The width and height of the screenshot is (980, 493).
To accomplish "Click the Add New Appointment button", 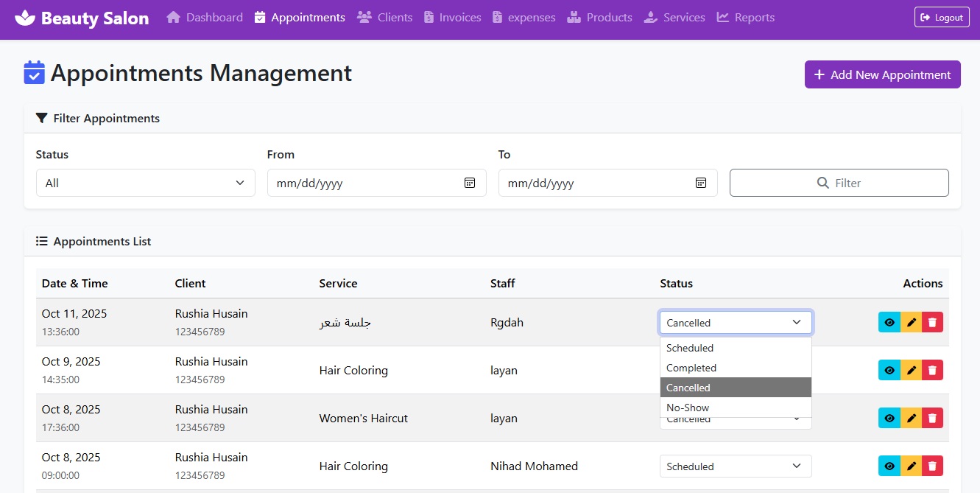I will (882, 74).
